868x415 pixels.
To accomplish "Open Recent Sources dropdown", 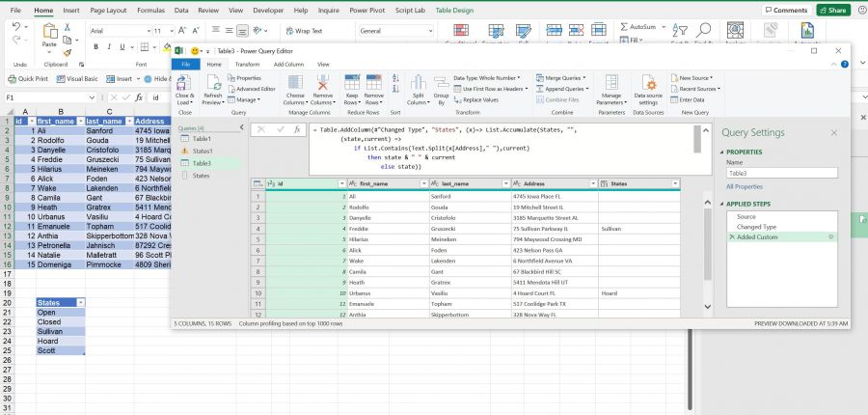I will coord(695,89).
